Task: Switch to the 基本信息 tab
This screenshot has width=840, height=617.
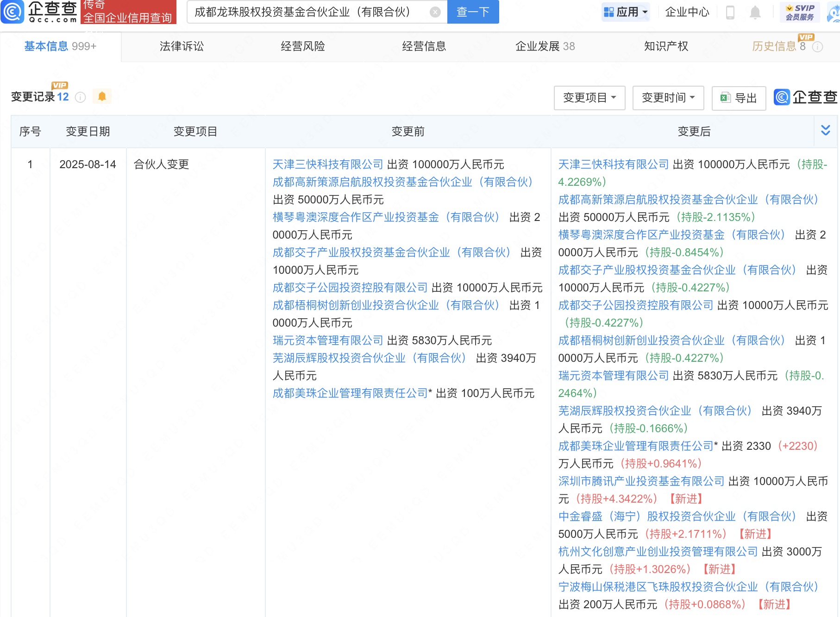Action: point(60,46)
